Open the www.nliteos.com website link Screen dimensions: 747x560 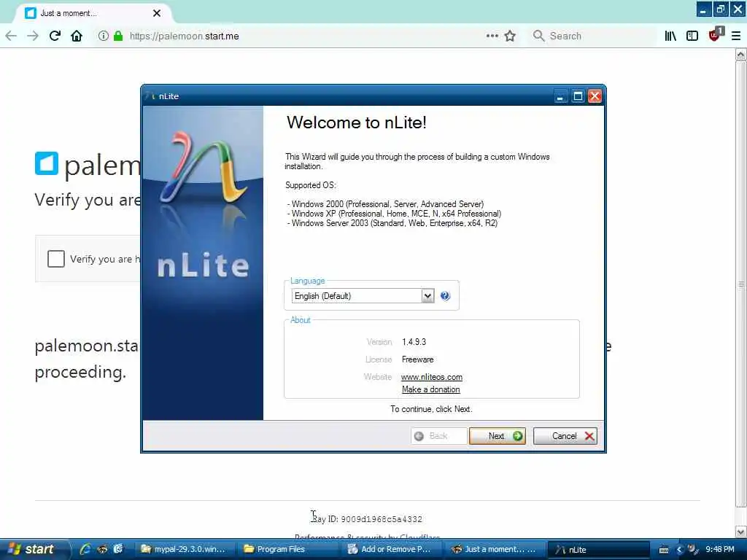(x=432, y=377)
